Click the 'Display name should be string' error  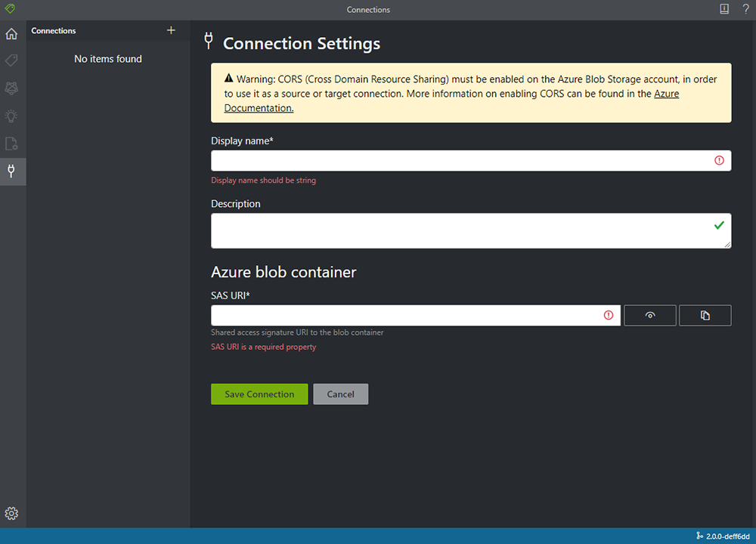pyautogui.click(x=263, y=181)
